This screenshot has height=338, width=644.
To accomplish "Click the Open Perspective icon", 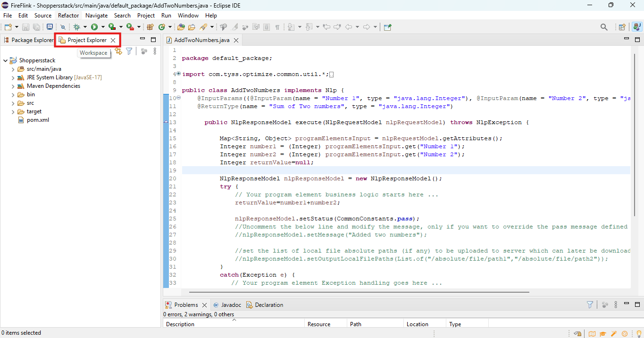I will [622, 27].
